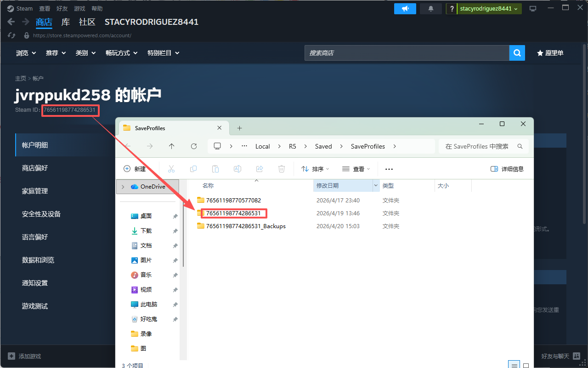Image resolution: width=588 pixels, height=368 pixels.
Task: Expand the OneDrive tree node
Action: 123,187
